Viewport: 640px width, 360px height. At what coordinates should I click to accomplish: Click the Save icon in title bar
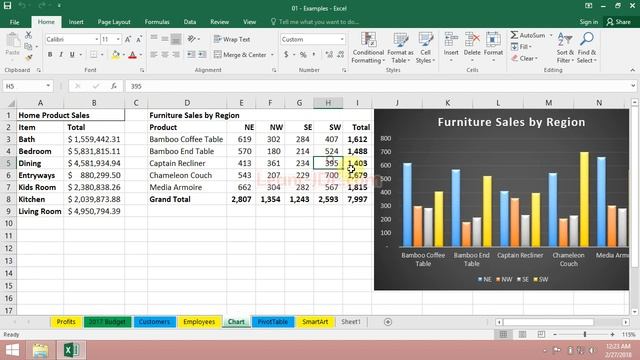pyautogui.click(x=7, y=6)
